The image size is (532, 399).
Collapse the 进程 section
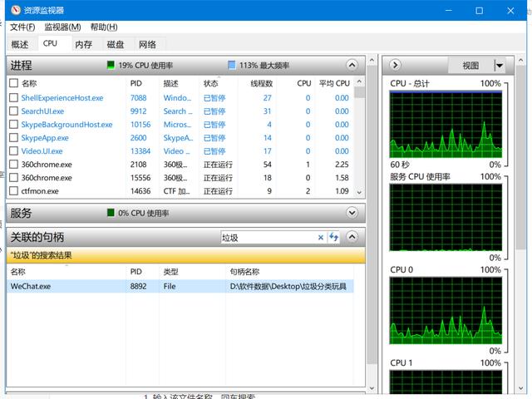click(352, 65)
